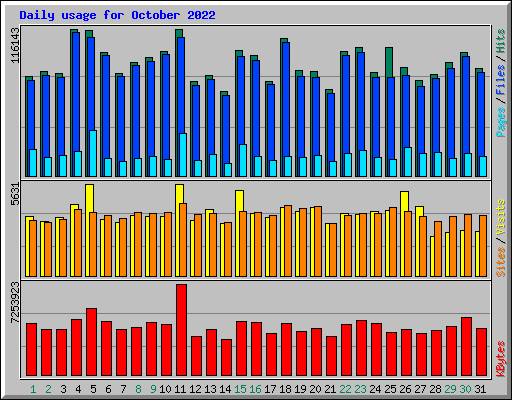Click day 28 on the x-axis
512x400 pixels.
coord(435,389)
